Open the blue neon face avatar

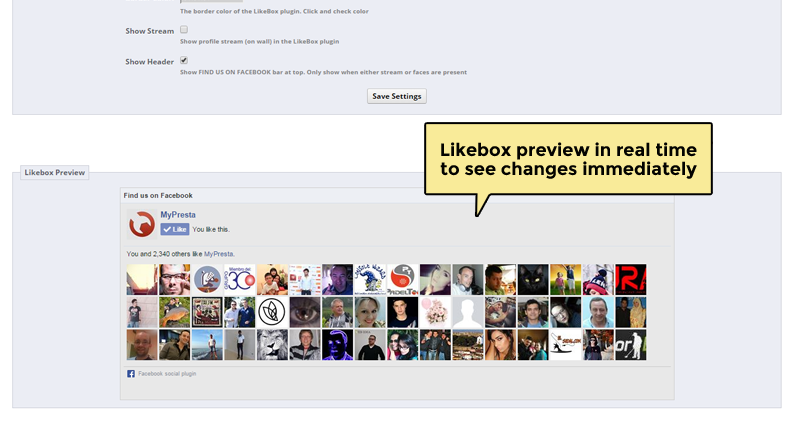pyautogui.click(x=337, y=345)
